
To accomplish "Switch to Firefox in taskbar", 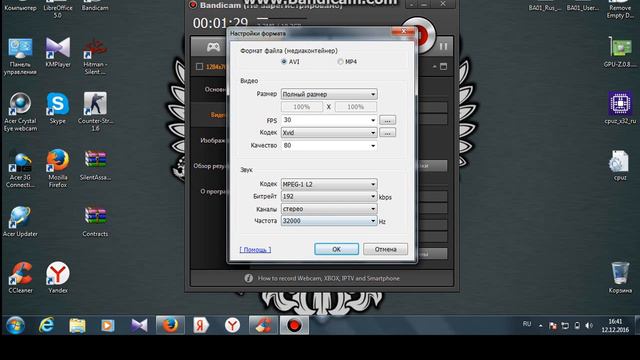I will click(x=170, y=325).
